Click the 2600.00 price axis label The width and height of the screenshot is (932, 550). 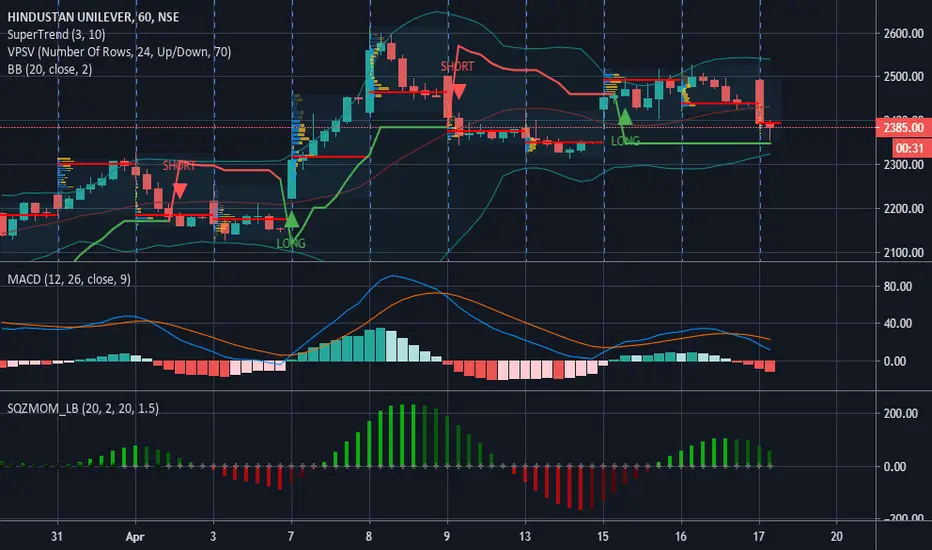[903, 34]
